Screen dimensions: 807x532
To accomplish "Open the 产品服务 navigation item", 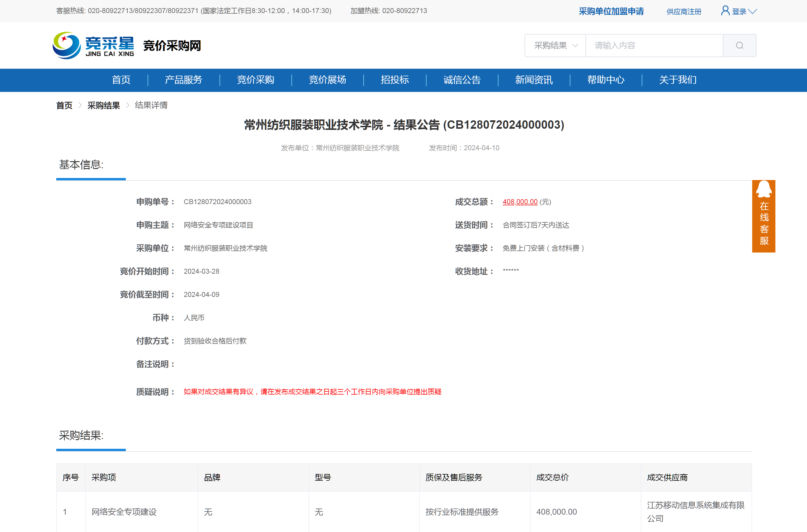I will (x=184, y=80).
